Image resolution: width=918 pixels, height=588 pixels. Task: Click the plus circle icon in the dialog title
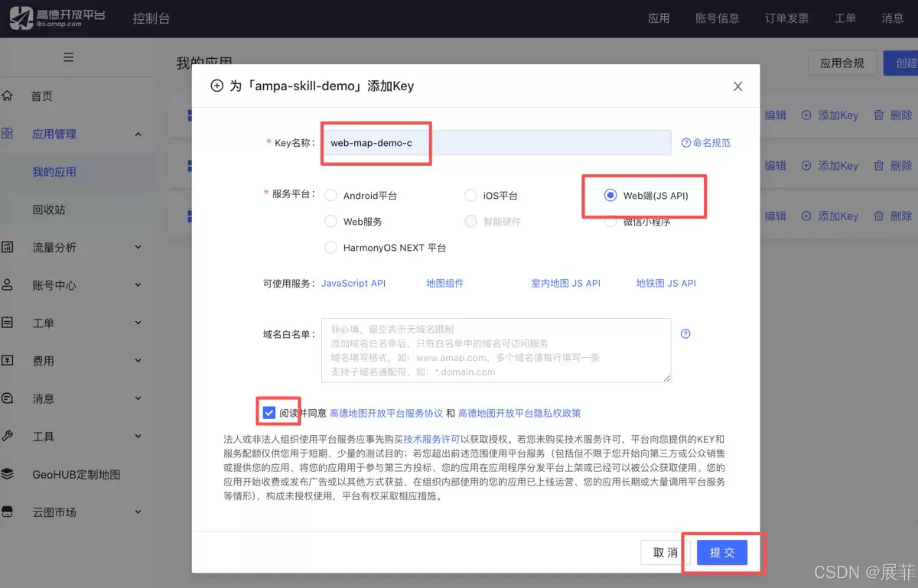(x=216, y=86)
